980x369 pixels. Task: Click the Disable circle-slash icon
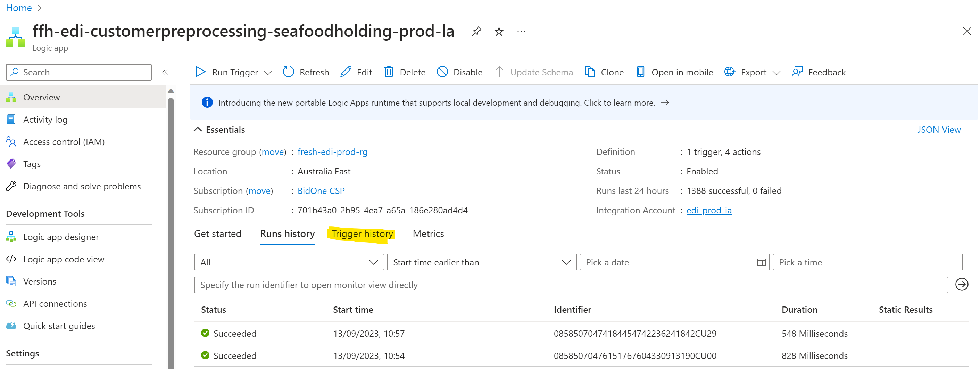(442, 72)
